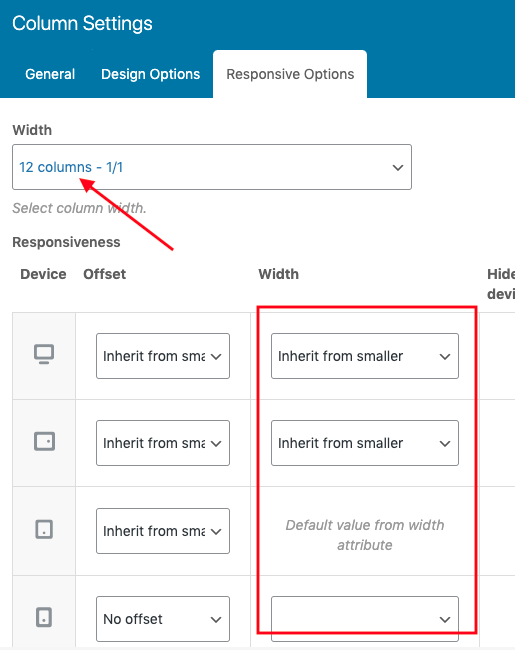Click the desktop device icon
The width and height of the screenshot is (515, 650).
coord(44,354)
